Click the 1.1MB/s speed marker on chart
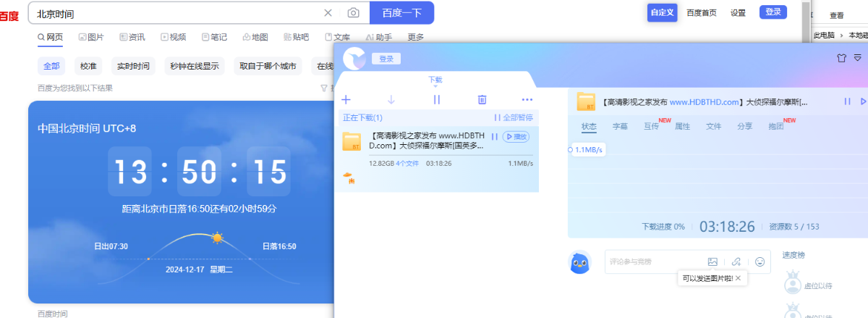Screen dimensions: 868x318 (x=587, y=150)
